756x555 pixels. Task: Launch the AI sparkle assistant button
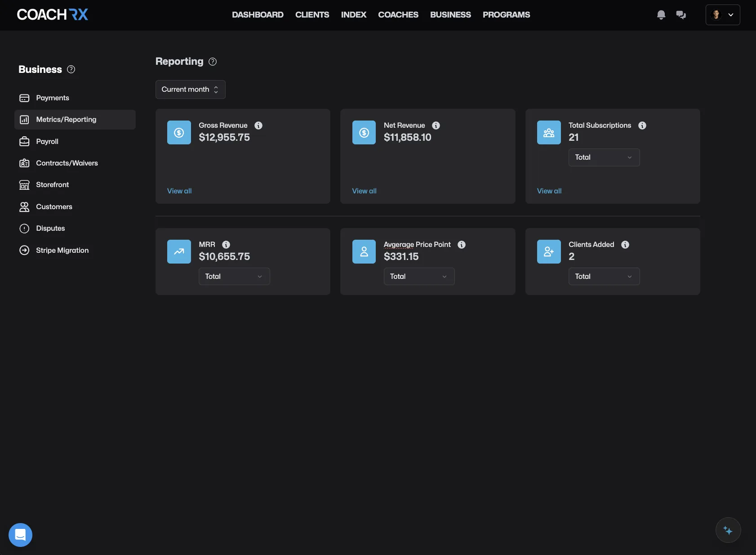click(728, 530)
